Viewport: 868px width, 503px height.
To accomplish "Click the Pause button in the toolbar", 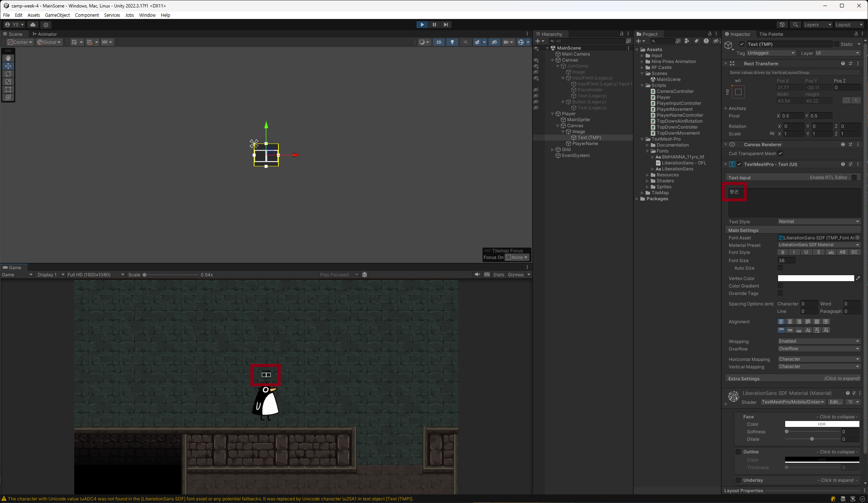I will [434, 25].
